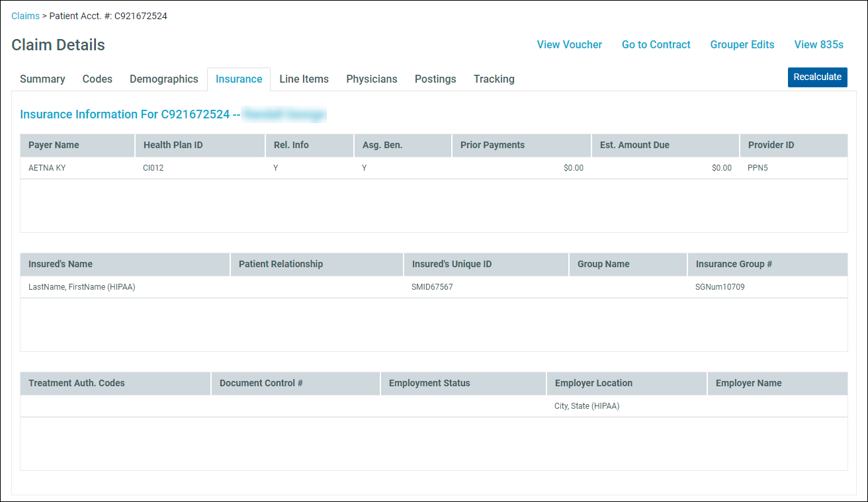Open the Claims breadcrumb link

tap(25, 16)
